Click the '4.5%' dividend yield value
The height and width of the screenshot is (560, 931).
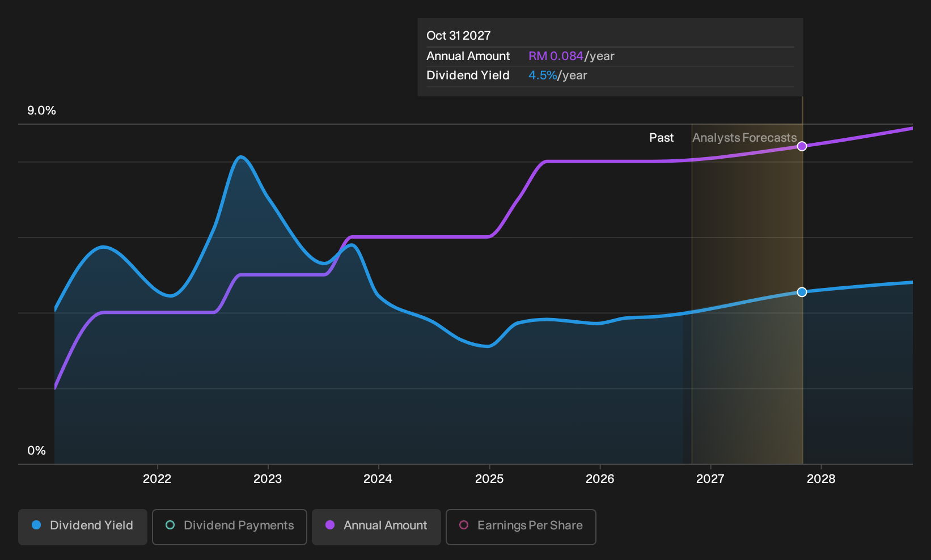click(x=543, y=75)
